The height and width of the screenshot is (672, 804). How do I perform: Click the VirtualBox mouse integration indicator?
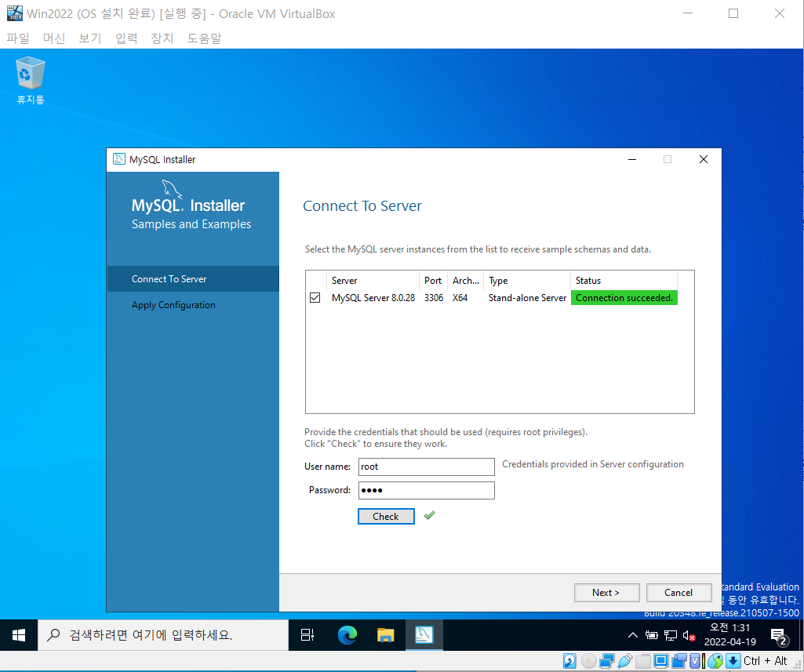click(715, 661)
